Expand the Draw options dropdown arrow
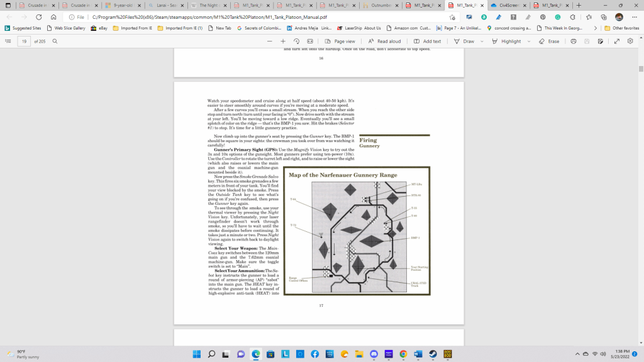Image resolution: width=644 pixels, height=362 pixels. tap(483, 41)
